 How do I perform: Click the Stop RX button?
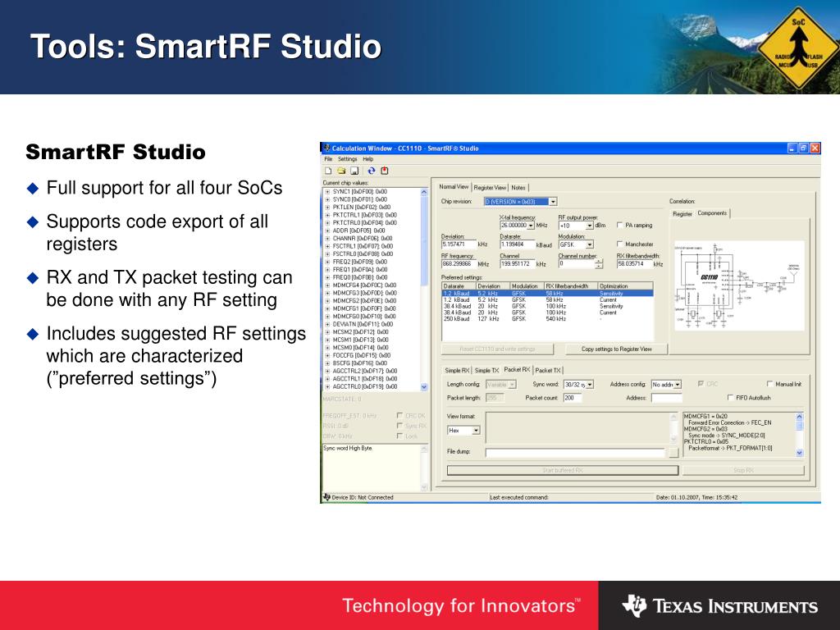click(743, 470)
